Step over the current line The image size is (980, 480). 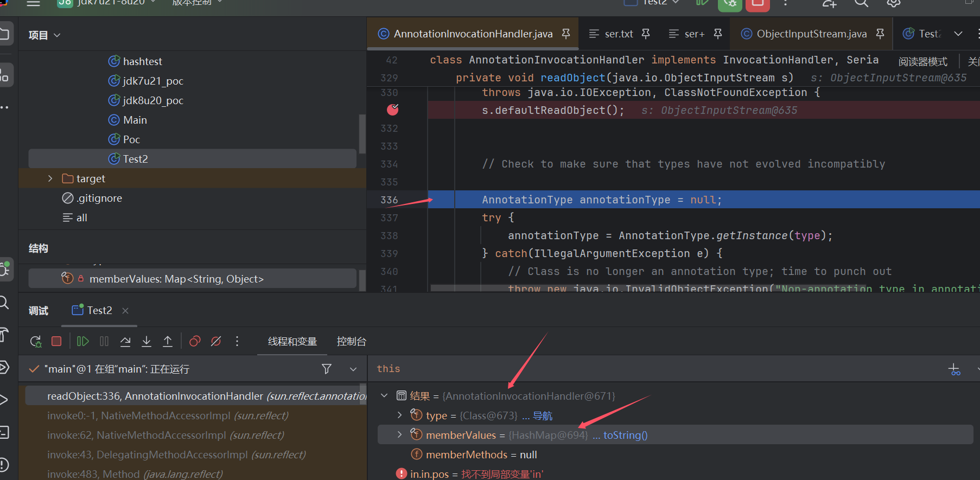(x=125, y=341)
